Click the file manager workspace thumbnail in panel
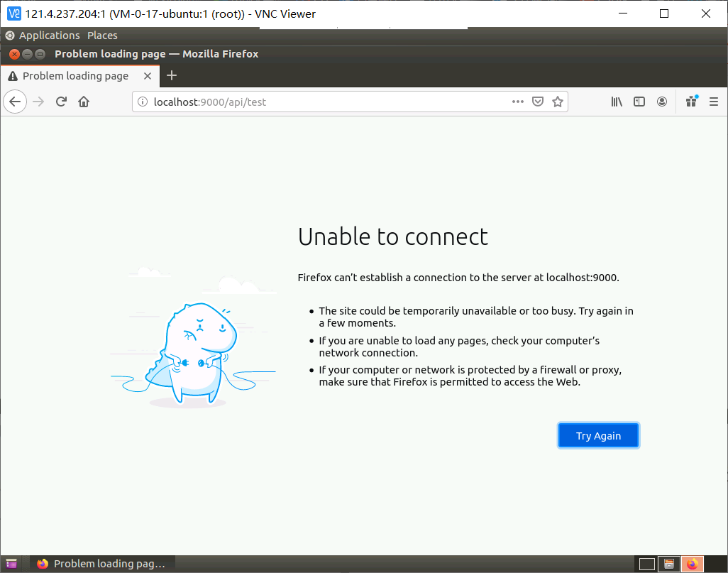This screenshot has width=728, height=573. [669, 564]
